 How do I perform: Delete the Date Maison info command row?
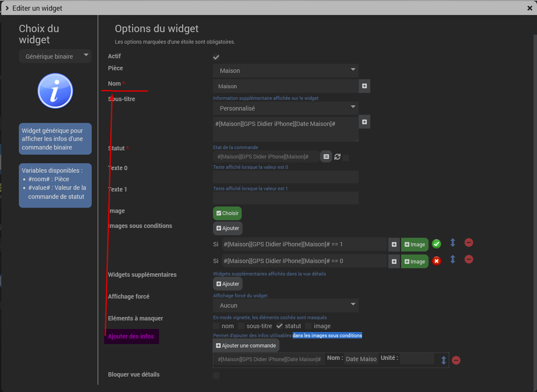click(456, 360)
